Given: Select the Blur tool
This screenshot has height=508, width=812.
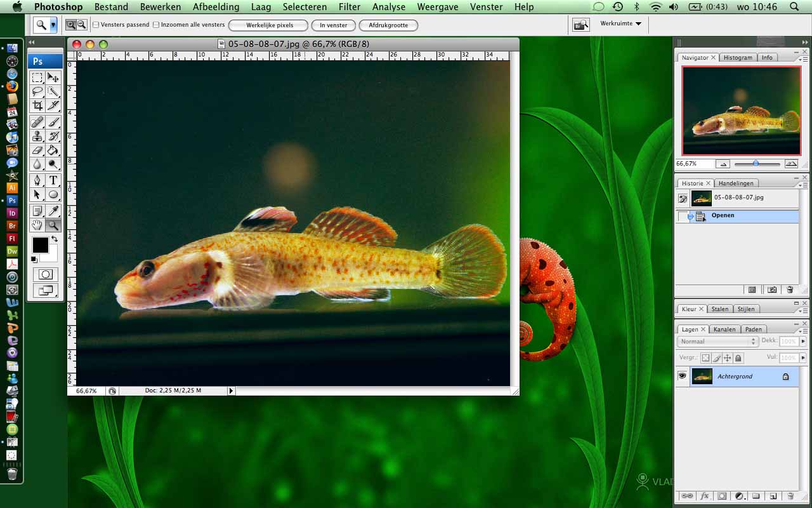Looking at the screenshot, I should click(x=37, y=164).
